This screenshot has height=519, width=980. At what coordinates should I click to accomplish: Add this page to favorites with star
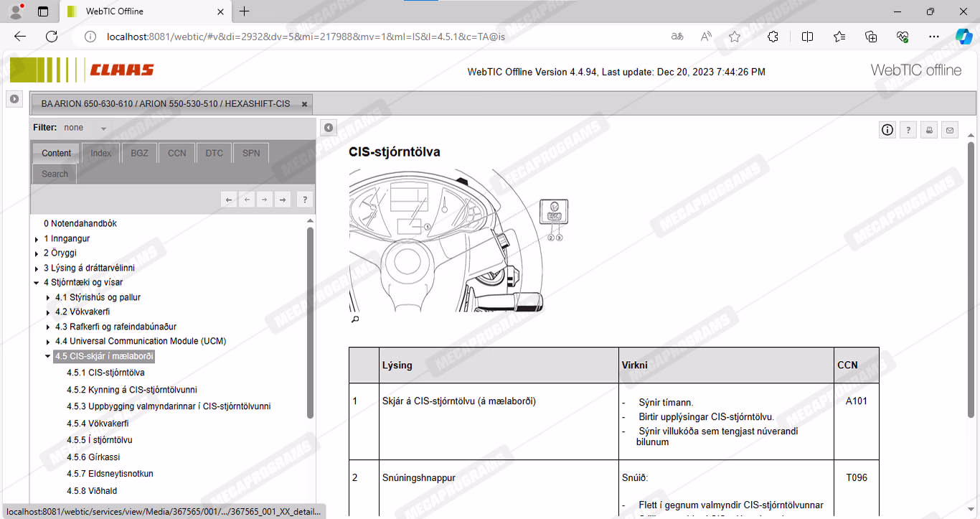click(734, 37)
